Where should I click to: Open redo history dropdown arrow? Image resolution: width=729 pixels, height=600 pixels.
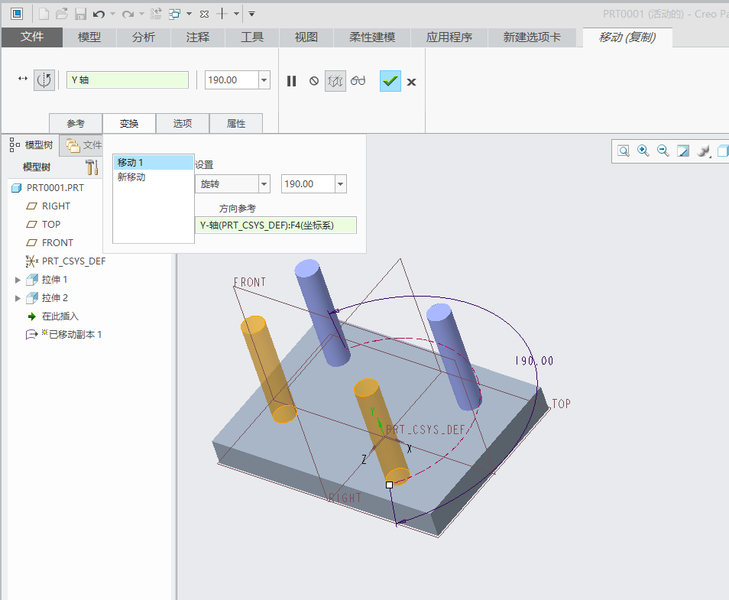[141, 14]
